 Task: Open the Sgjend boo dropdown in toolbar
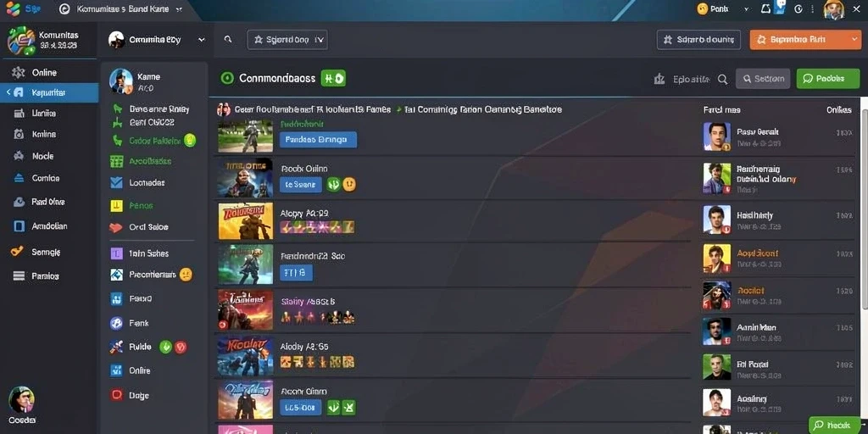click(287, 40)
